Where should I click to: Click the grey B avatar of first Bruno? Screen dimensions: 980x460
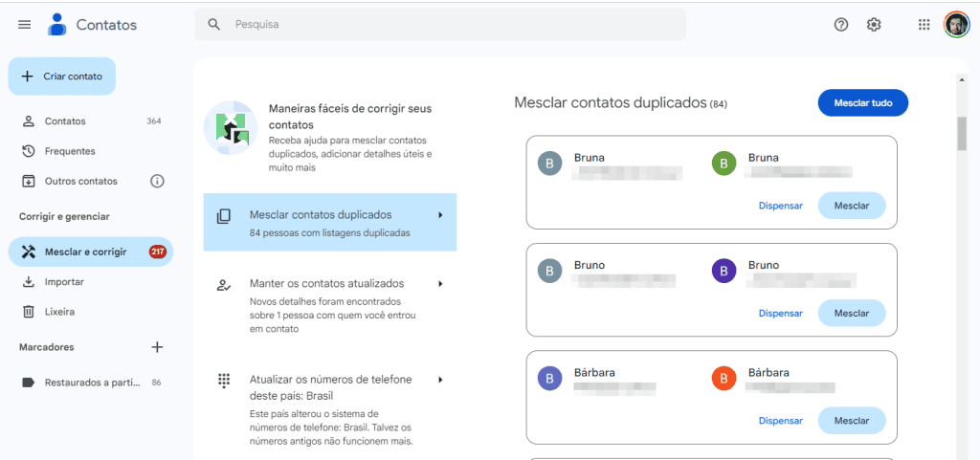549,271
